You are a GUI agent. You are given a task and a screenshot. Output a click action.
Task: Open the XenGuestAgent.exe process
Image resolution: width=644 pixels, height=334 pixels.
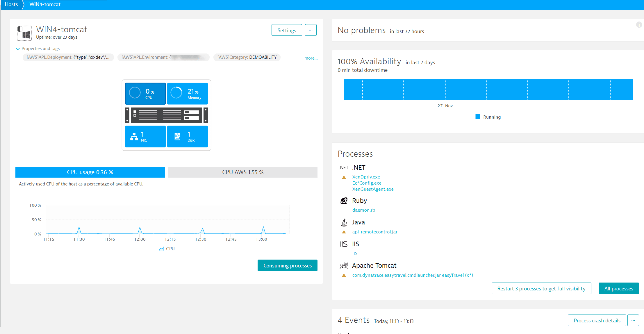click(x=373, y=189)
